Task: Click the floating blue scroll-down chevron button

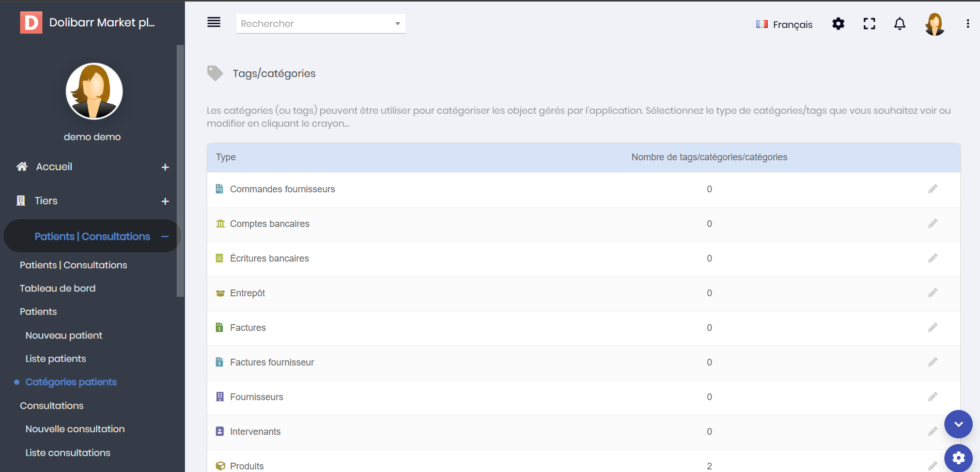Action: (x=958, y=424)
